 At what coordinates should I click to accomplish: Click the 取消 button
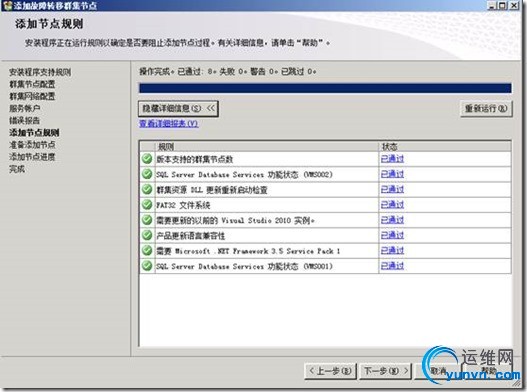pos(438,371)
